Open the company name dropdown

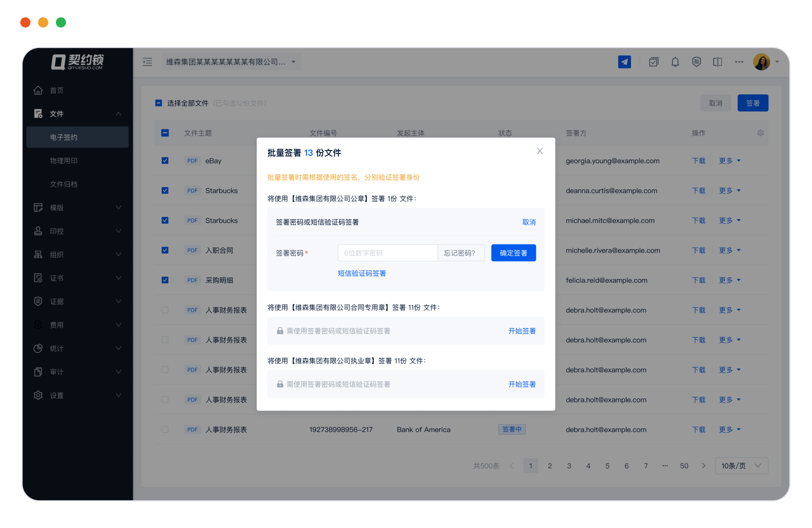[231, 62]
